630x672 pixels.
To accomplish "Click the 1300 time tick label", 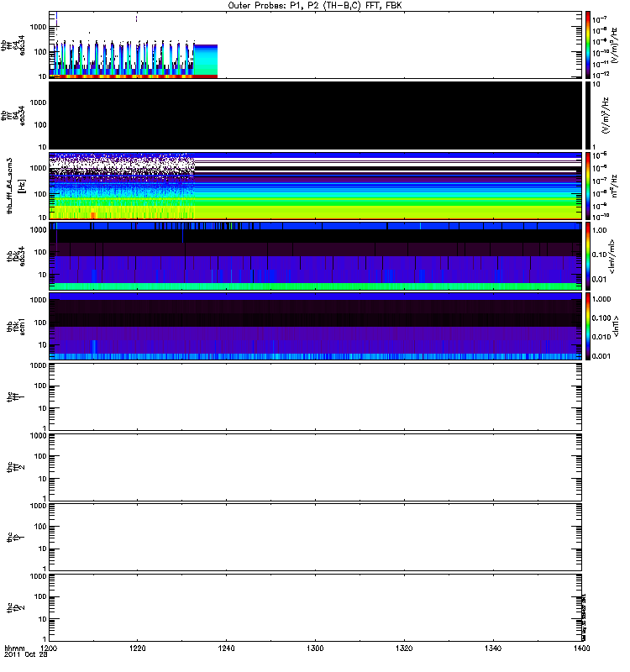I will tap(315, 649).
